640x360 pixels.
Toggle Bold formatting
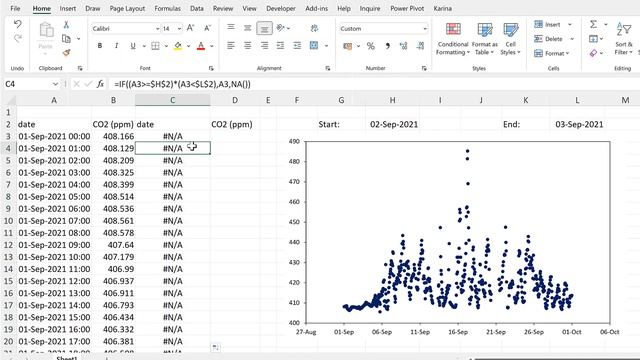tap(100, 46)
